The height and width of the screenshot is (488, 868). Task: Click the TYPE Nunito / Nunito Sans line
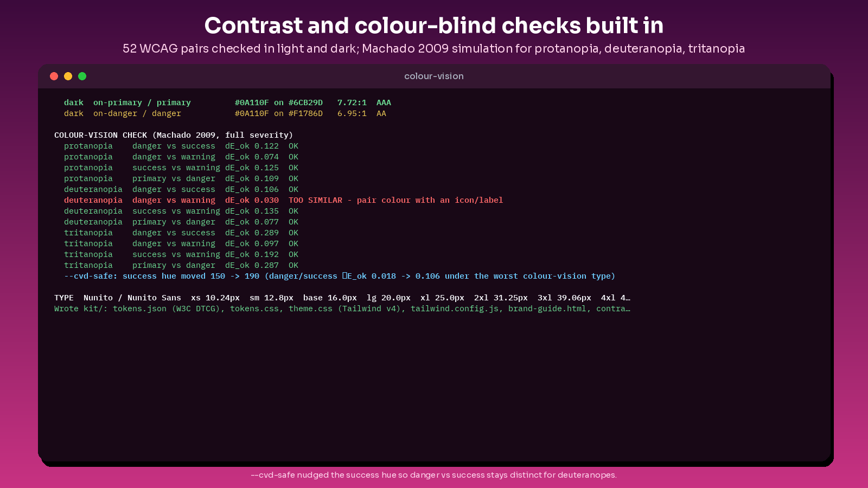click(x=342, y=298)
